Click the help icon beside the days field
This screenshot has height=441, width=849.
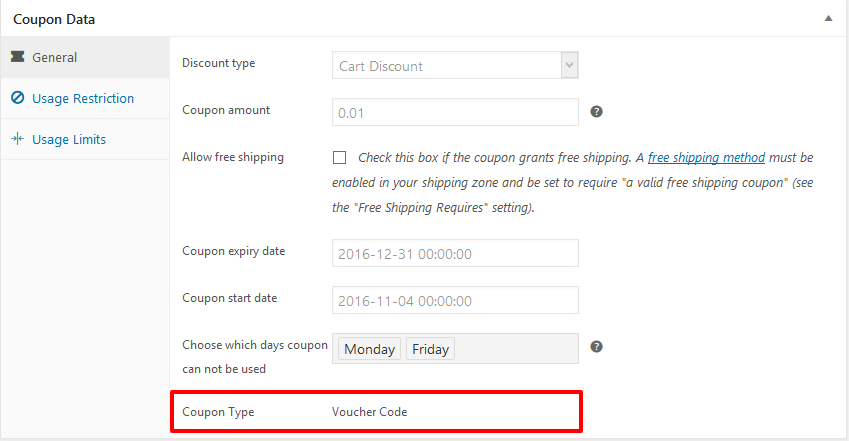point(596,347)
